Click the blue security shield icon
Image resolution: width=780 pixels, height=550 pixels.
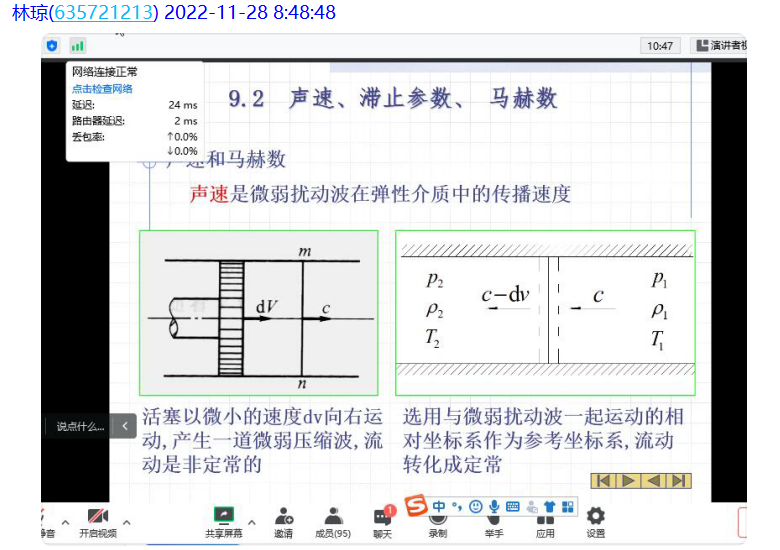click(x=52, y=46)
